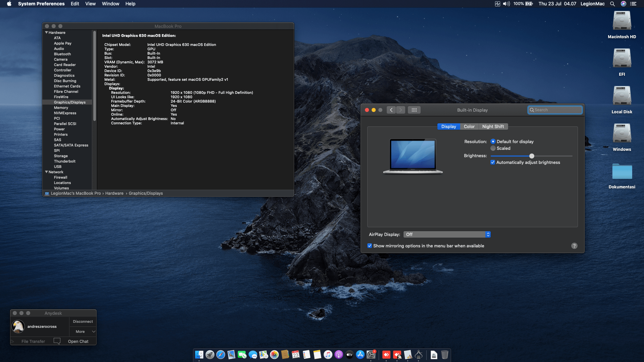Adjust the Brightness slider handle
The height and width of the screenshot is (362, 644).
coord(532,156)
